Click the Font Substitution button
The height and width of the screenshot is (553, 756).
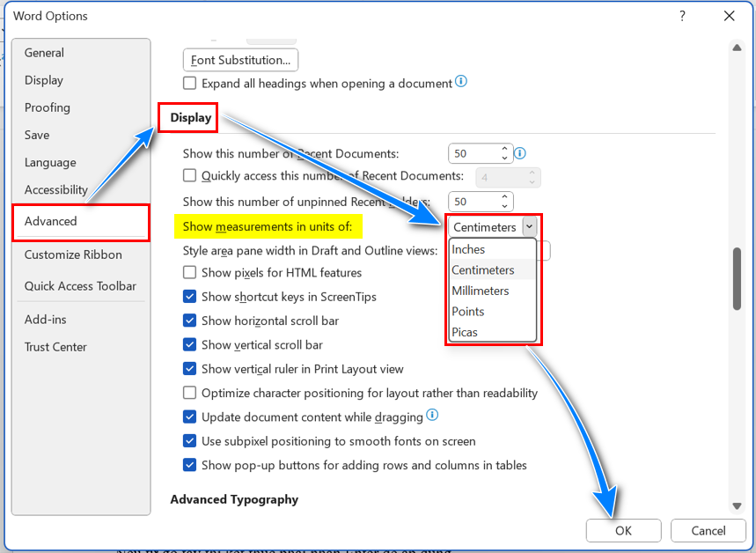tap(240, 60)
